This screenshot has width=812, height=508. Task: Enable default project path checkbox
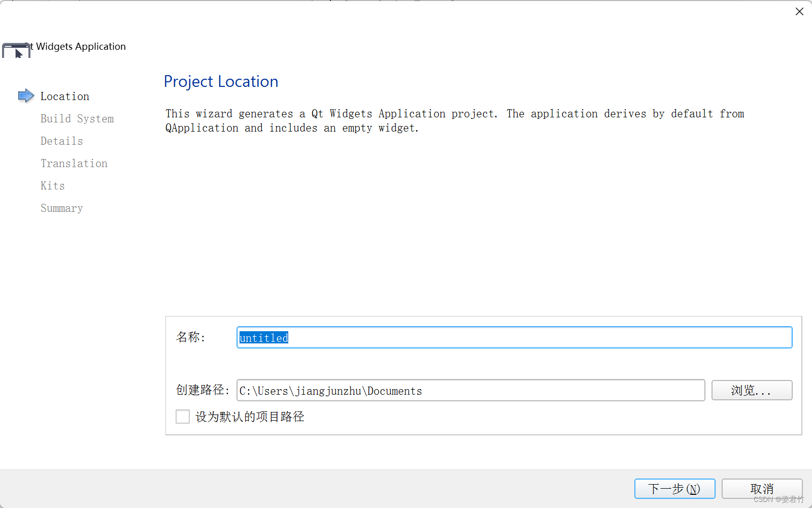(183, 417)
